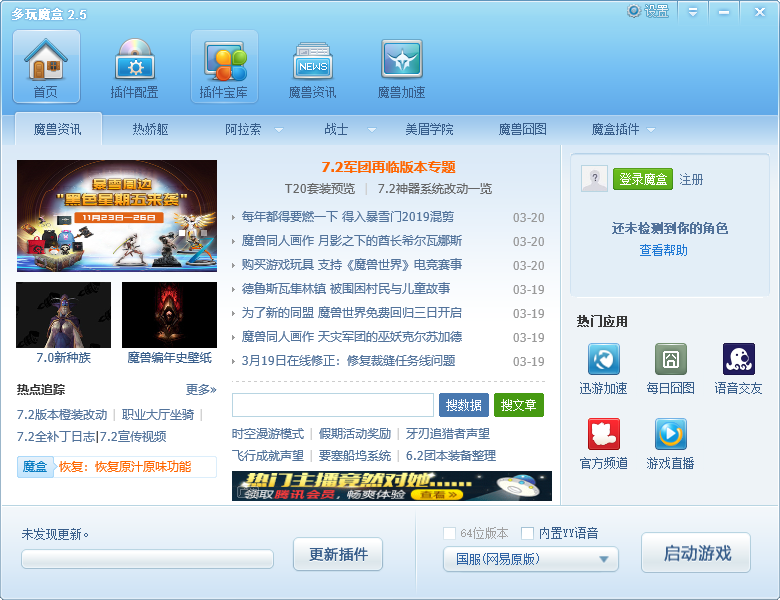The height and width of the screenshot is (600, 780).
Task: Switch to the 魔兽囧图 tab
Action: point(522,130)
